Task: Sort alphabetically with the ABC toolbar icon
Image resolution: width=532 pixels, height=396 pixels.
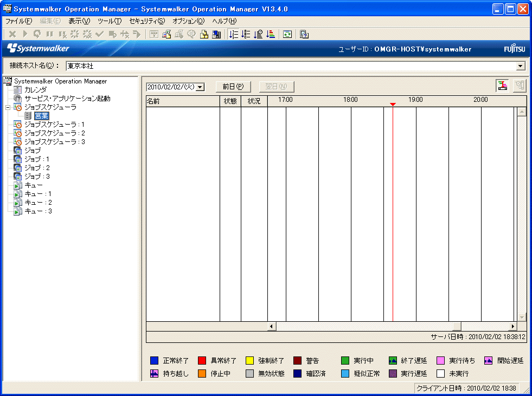Action: click(246, 34)
